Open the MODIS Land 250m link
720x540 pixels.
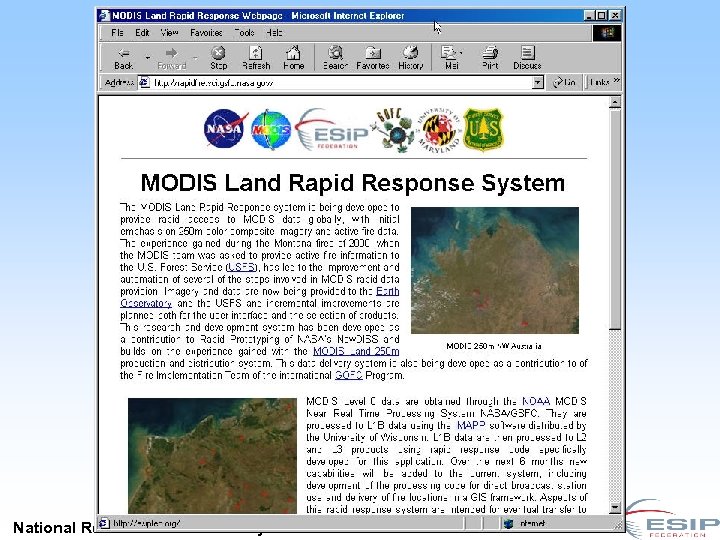356,351
